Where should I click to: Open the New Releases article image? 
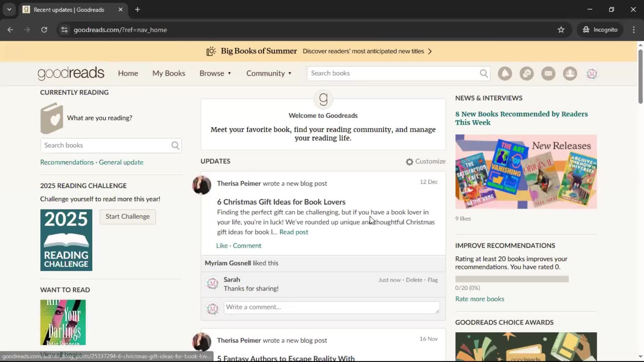pyautogui.click(x=526, y=172)
